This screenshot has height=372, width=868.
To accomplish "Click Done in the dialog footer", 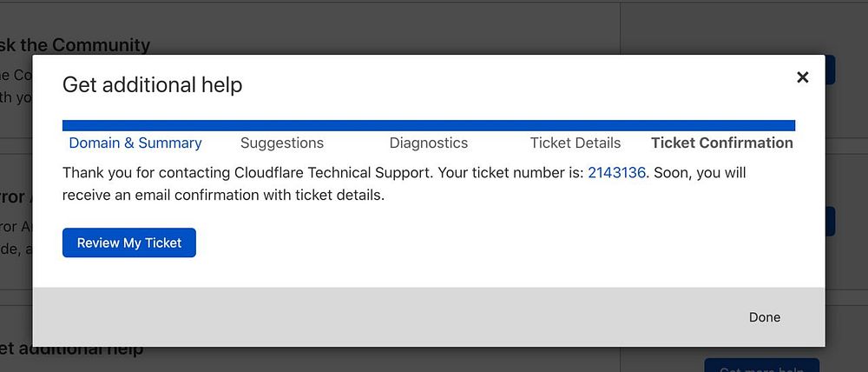I will click(x=764, y=317).
